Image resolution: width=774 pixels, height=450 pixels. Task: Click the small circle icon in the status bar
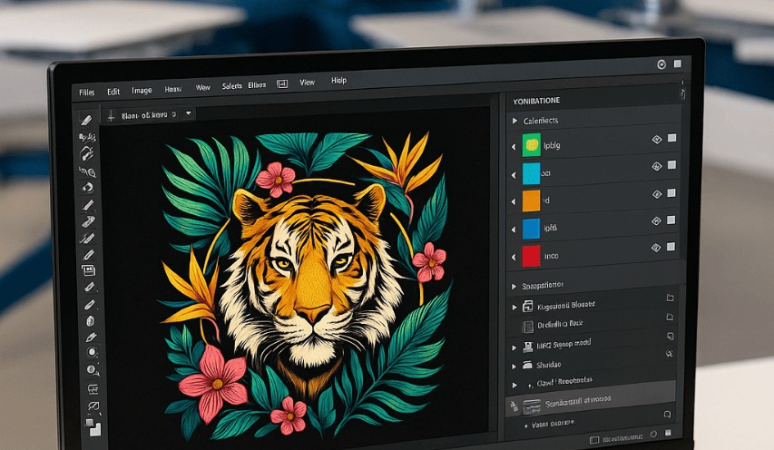point(654,434)
